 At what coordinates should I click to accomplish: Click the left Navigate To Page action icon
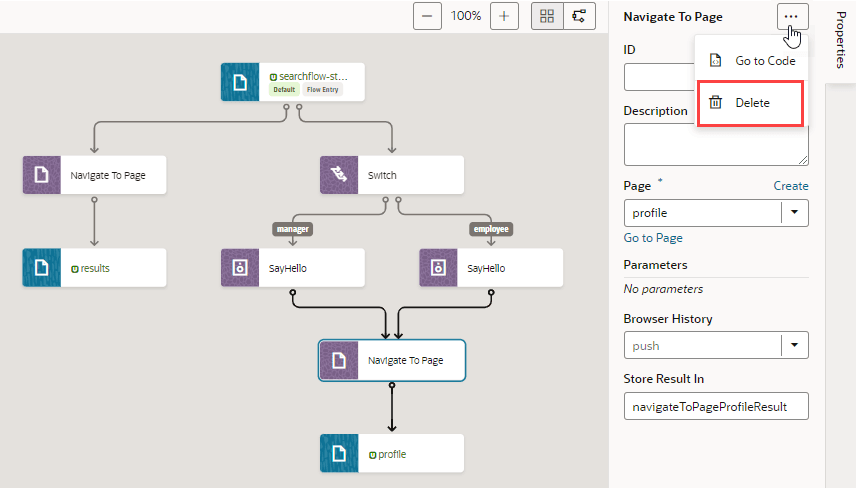tap(41, 175)
